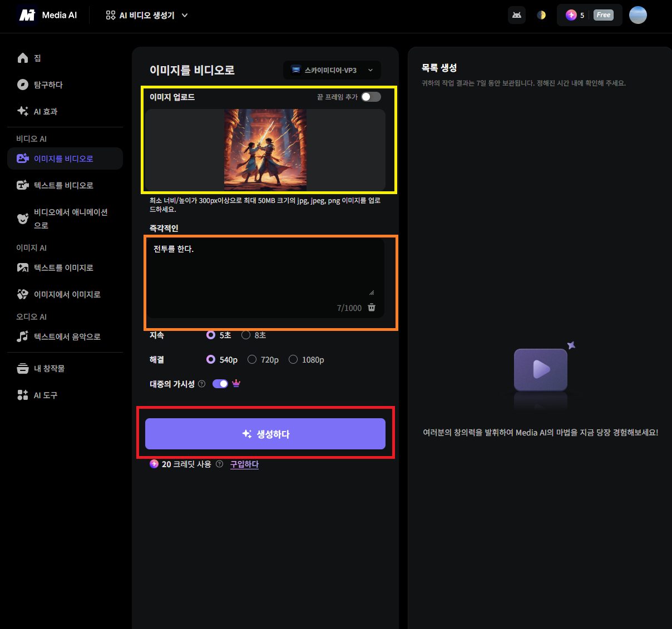Click the 목록 생성 heading
672x629 pixels.
439,67
